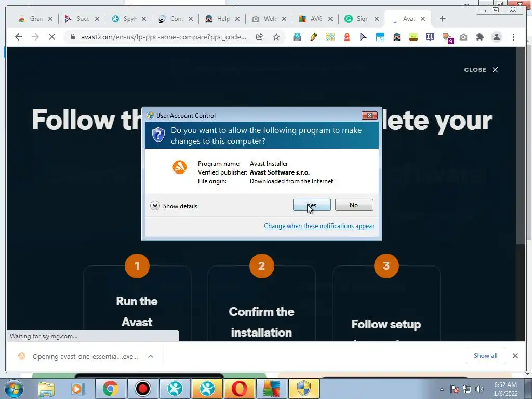532x399 pixels.
Task: Click No in the User Account Control dialog
Action: [353, 205]
